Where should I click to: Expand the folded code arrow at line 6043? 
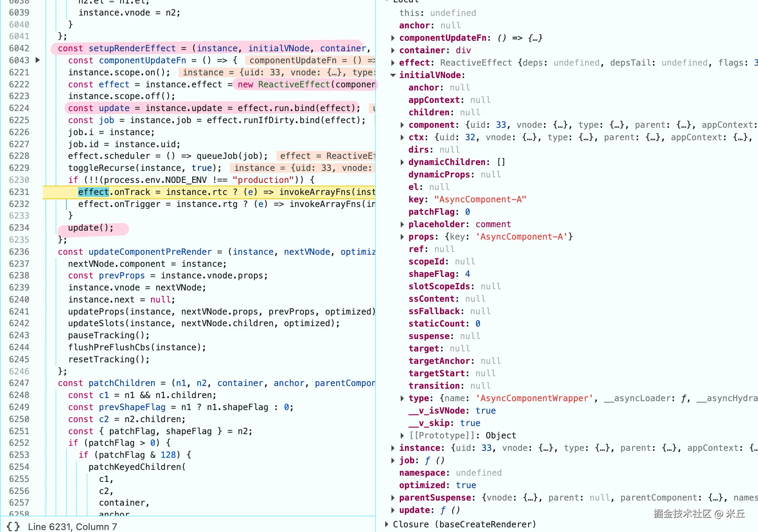pos(38,60)
